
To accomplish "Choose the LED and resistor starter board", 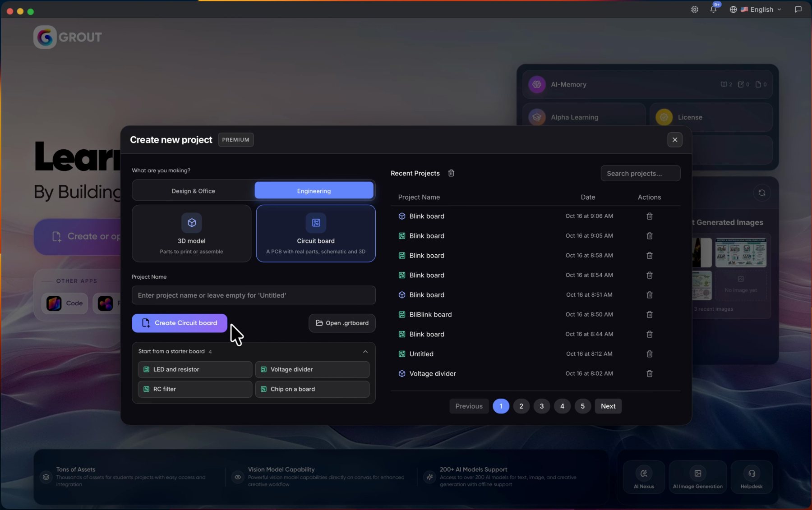I will coord(195,369).
